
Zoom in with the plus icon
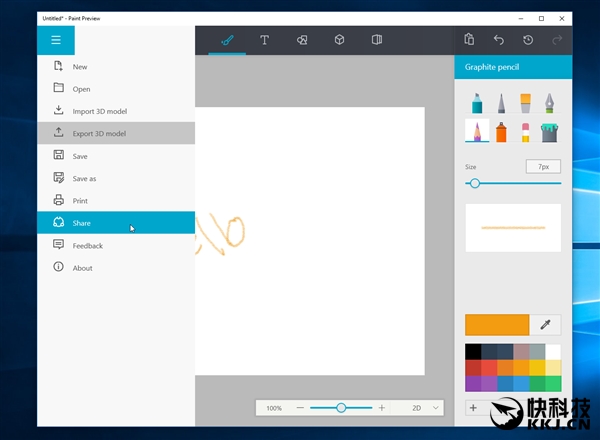382,408
